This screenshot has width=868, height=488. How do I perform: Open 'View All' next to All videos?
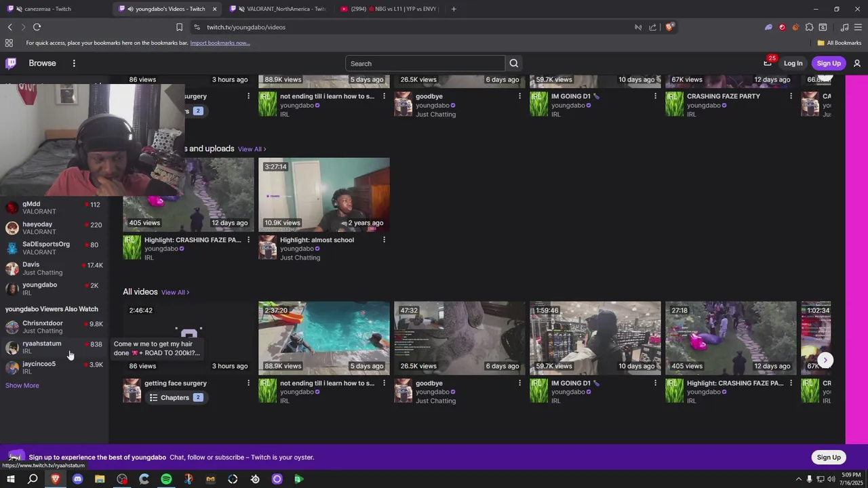point(175,292)
